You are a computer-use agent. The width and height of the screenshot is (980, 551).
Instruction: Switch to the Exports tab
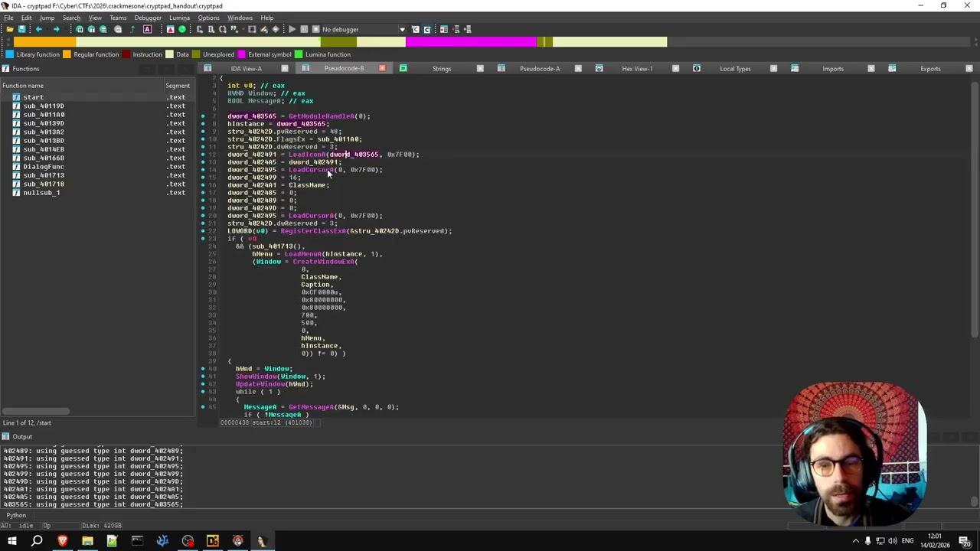930,69
